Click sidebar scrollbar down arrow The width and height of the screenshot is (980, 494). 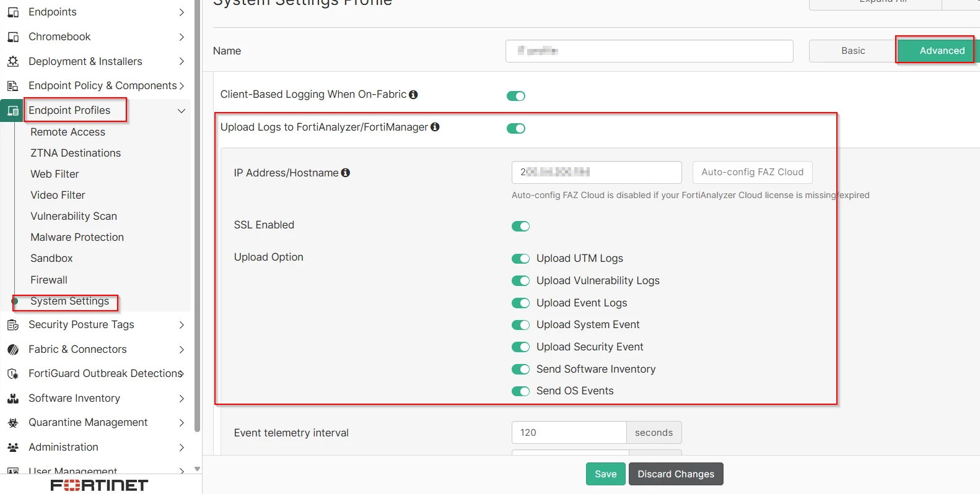(x=198, y=469)
